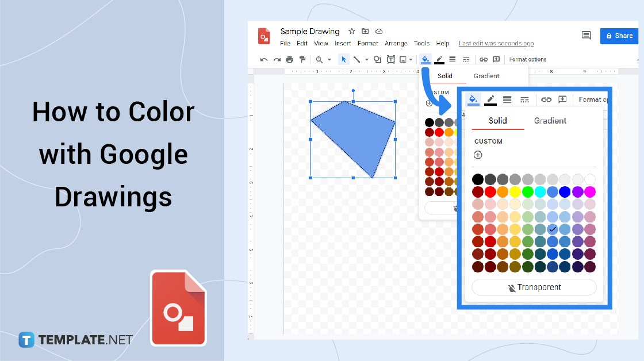Click add comment icon in the enlarged view
644x361 pixels.
(x=562, y=99)
